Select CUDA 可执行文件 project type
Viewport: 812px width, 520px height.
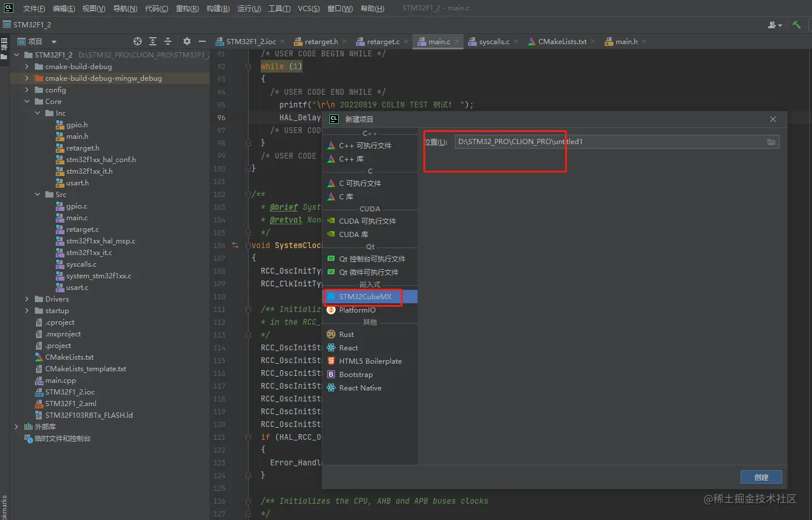(370, 221)
